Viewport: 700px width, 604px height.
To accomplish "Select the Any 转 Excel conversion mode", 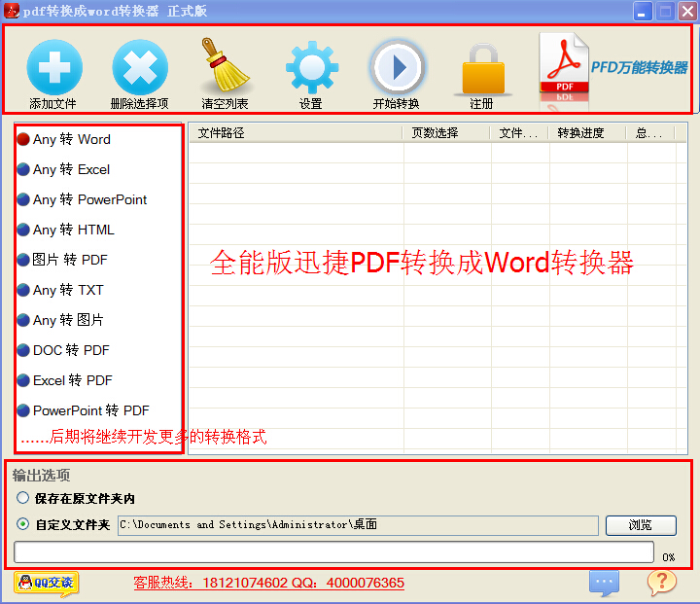I will pos(63,169).
